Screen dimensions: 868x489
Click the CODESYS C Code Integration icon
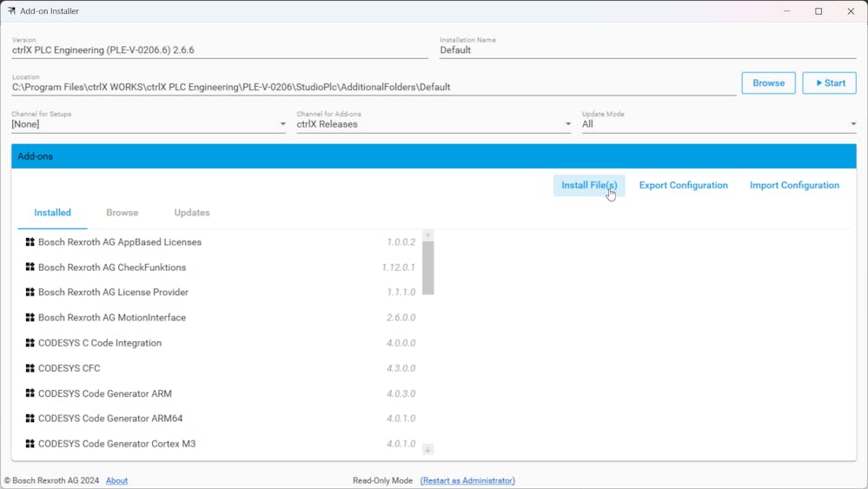coord(30,342)
